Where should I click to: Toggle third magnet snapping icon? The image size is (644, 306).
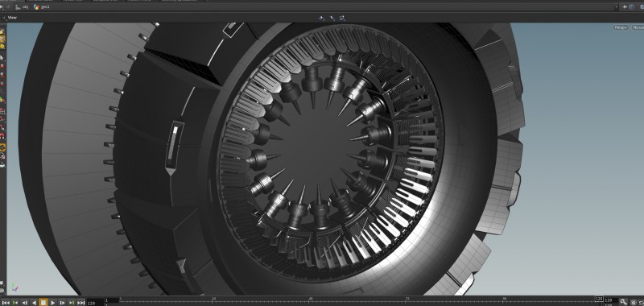pyautogui.click(x=2, y=128)
